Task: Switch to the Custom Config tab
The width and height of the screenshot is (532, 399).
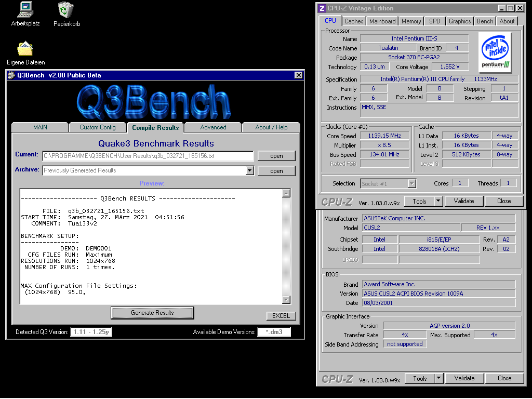Action: (98, 127)
